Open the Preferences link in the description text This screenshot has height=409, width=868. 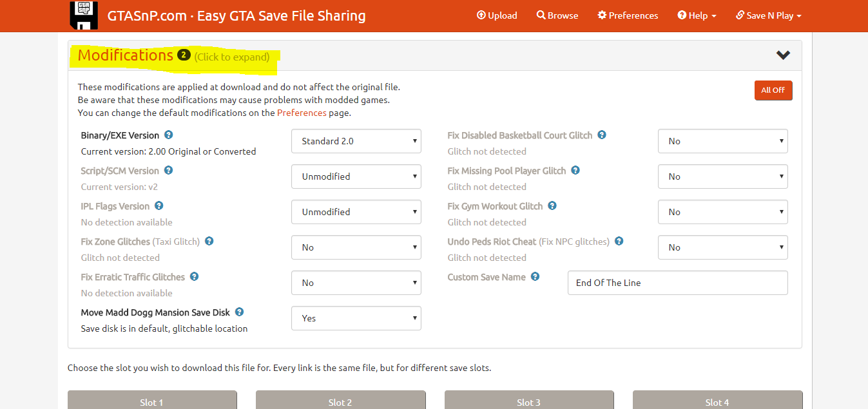[x=302, y=113]
